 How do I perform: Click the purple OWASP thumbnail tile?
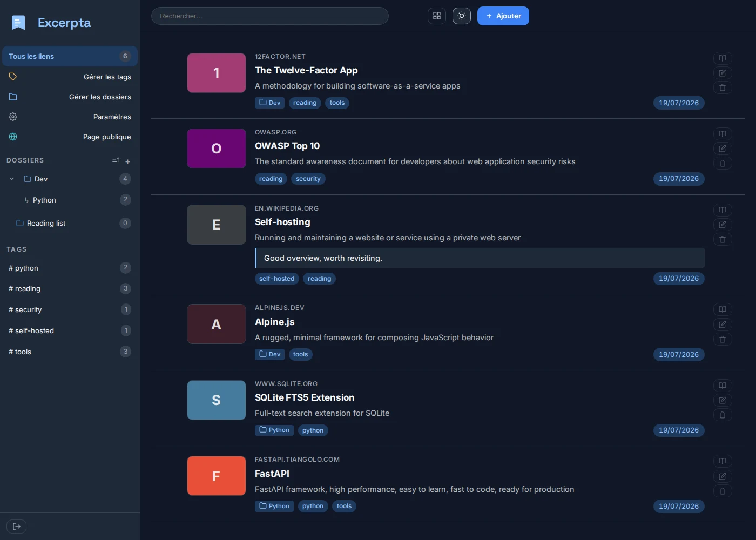coord(217,148)
